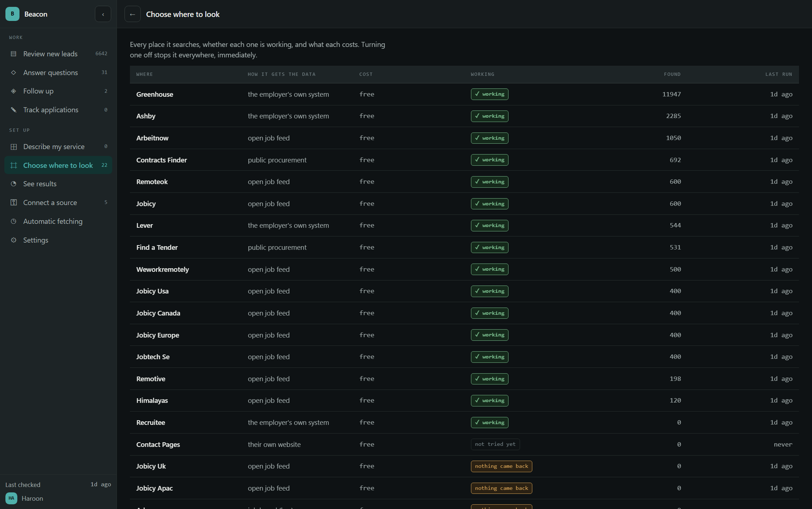Viewport: 812px width, 509px height.
Task: Click working badge in Ashby row
Action: tap(489, 116)
